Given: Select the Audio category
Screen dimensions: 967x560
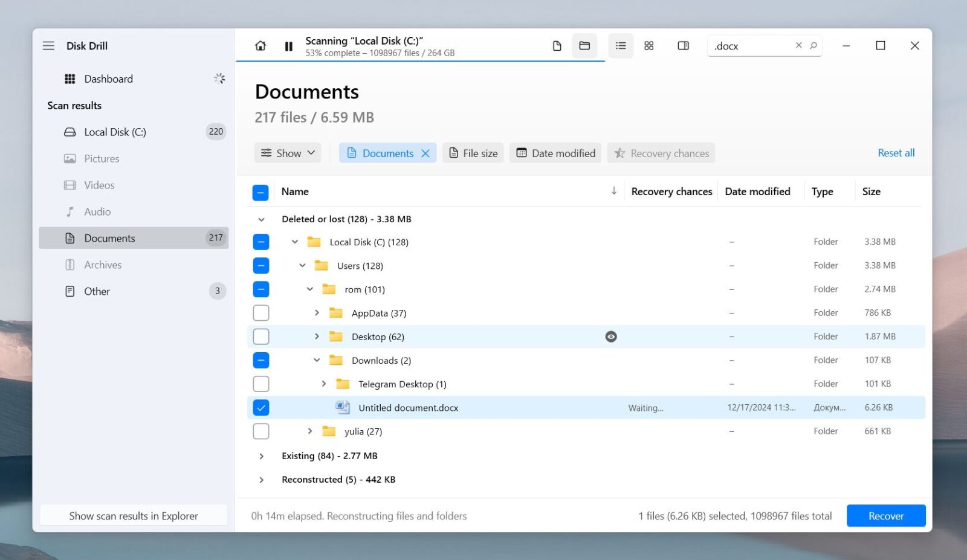Looking at the screenshot, I should pos(97,211).
